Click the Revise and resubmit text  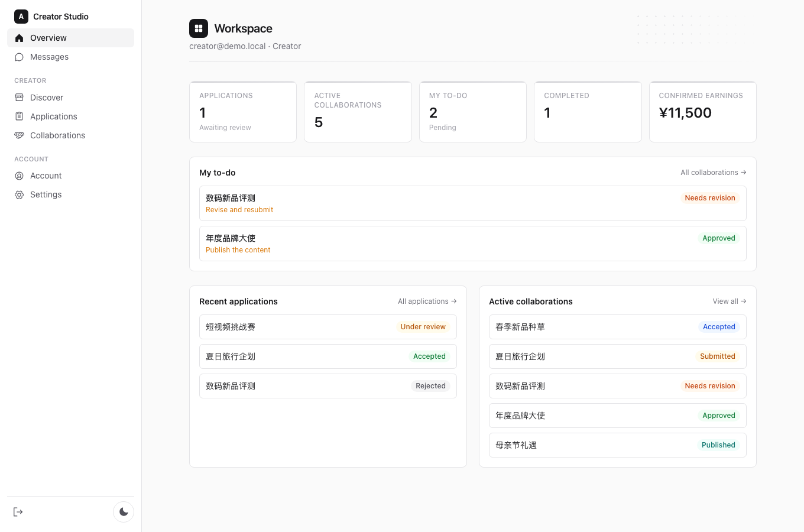tap(239, 210)
